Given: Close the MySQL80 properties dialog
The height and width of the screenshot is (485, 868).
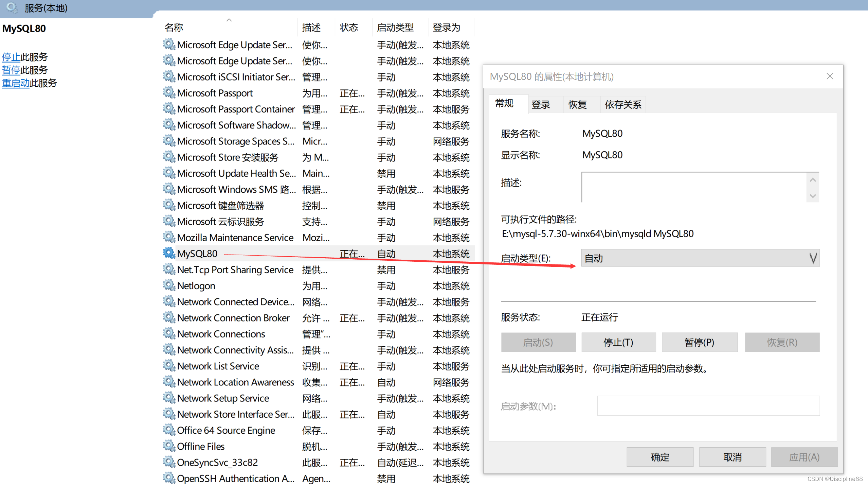Looking at the screenshot, I should click(830, 76).
